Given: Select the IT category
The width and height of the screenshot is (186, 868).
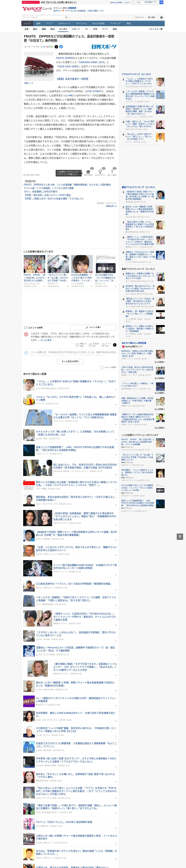Looking at the screenshot, I should pos(86,29).
